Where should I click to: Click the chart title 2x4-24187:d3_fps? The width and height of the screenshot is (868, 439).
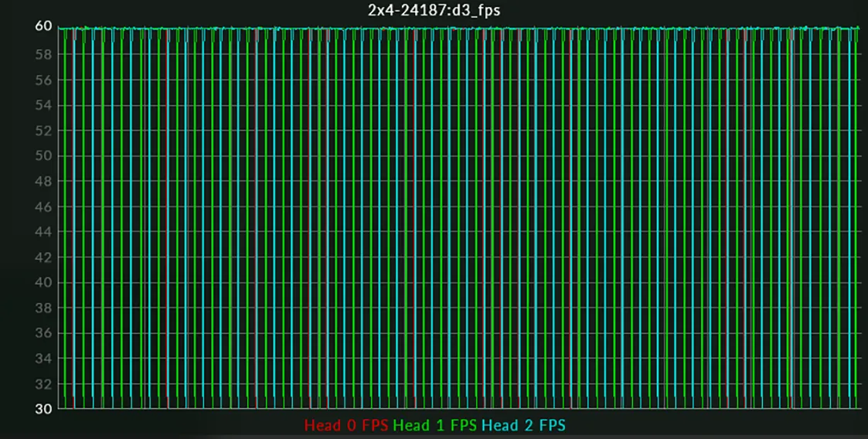pos(434,11)
